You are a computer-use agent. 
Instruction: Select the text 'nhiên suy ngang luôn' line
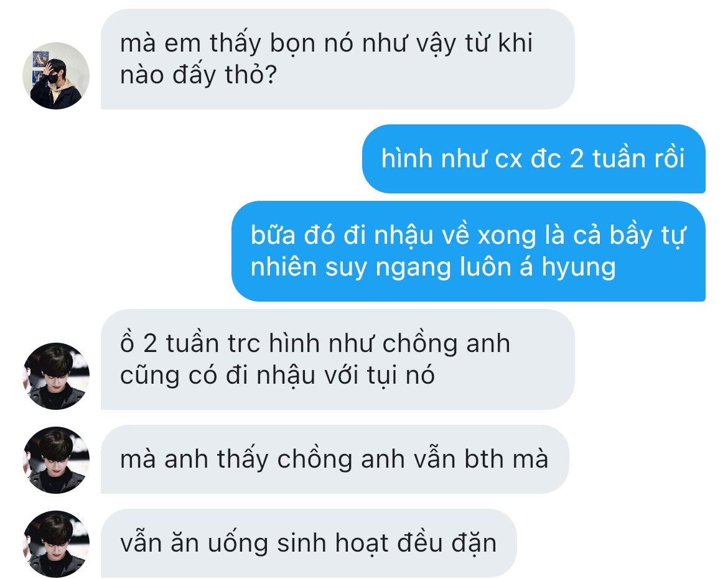click(x=385, y=268)
